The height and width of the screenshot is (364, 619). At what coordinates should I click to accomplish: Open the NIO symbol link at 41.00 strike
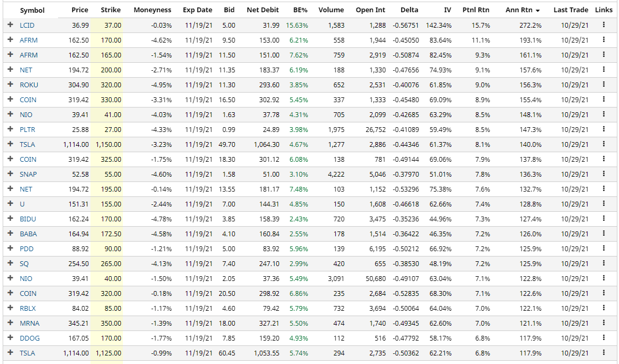[26, 115]
